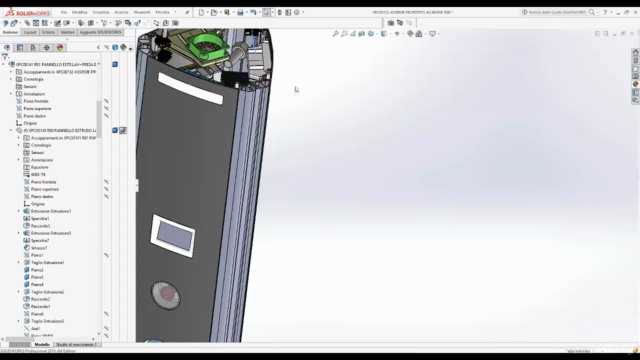Click the camera screen capture icon
This screenshot has width=640, height=360.
click(391, 23)
